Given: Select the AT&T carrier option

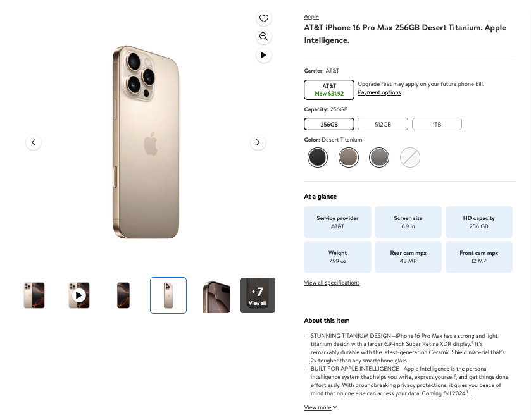Looking at the screenshot, I should tap(329, 89).
